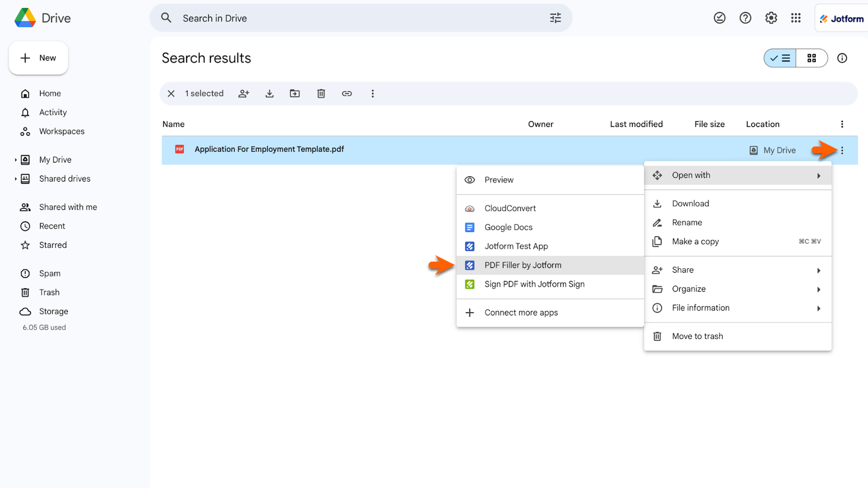Expand the Shared drives tree arrow
This screenshot has height=488, width=868.
(15, 179)
